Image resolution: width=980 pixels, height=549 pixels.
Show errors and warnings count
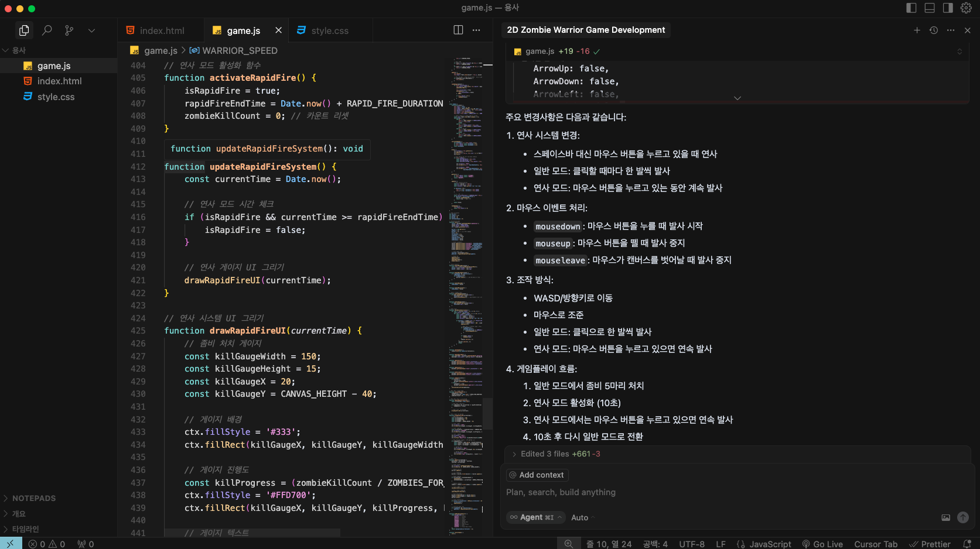47,544
